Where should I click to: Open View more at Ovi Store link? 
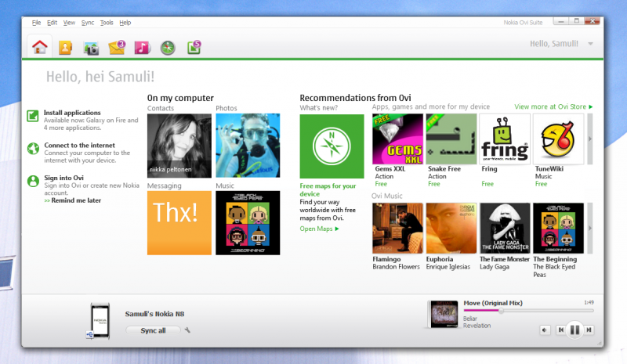point(553,106)
